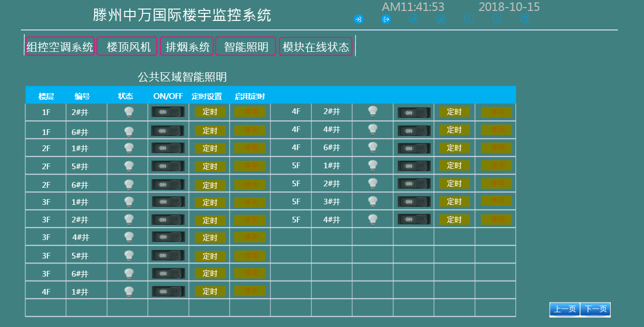
Task: Toggle the ON/OFF switch for 4F 1#井
Action: [x=168, y=291]
